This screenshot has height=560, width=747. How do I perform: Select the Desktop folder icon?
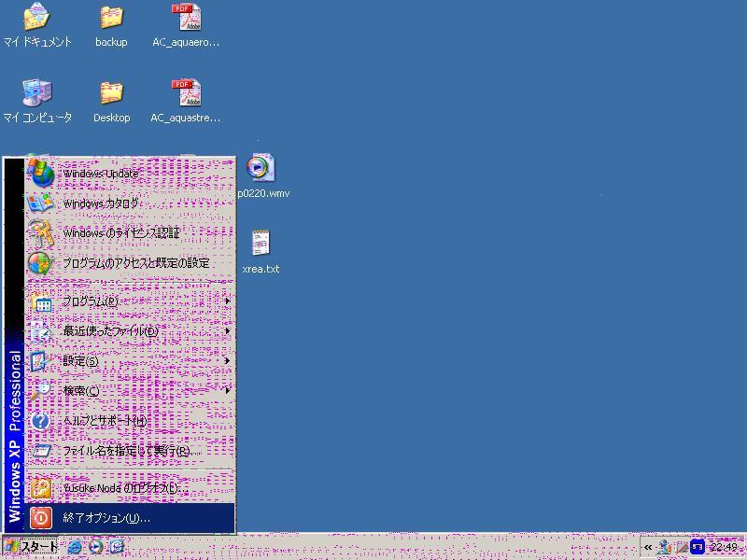click(x=111, y=101)
